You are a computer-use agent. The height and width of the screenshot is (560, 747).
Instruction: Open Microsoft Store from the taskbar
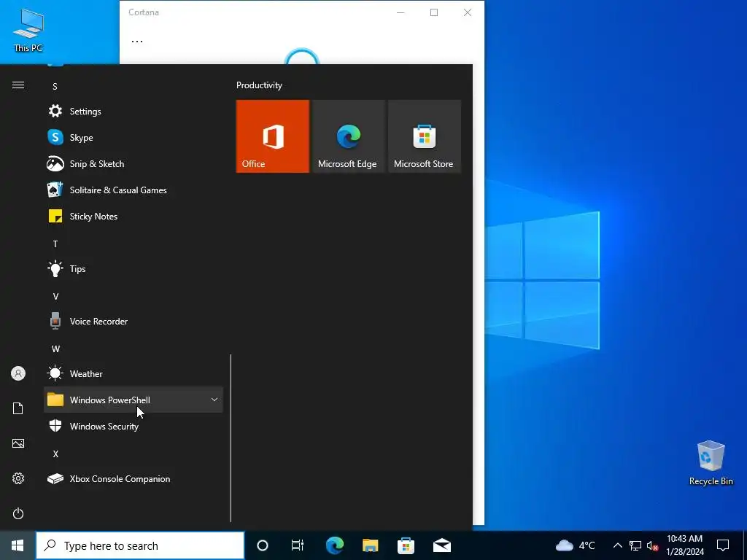click(x=406, y=545)
